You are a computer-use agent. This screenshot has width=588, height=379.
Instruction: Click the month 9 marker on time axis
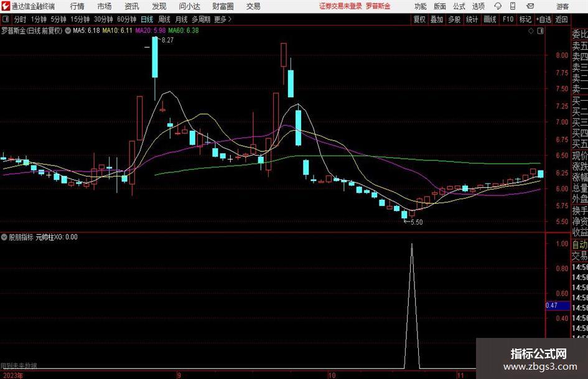pos(179,375)
